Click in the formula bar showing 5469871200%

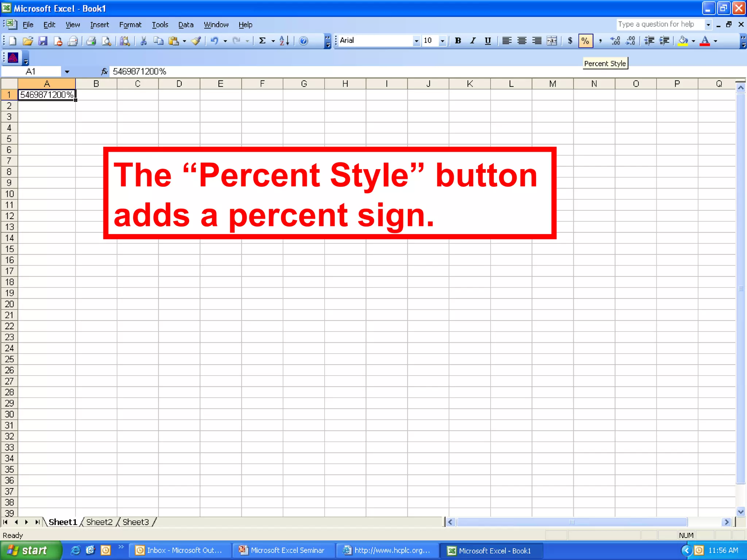[x=427, y=71]
